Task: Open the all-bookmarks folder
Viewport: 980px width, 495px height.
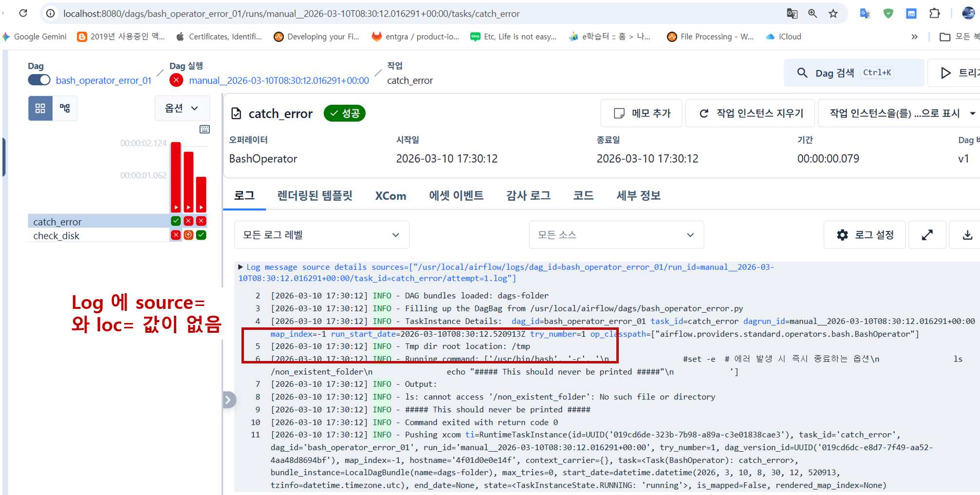Action: [959, 37]
